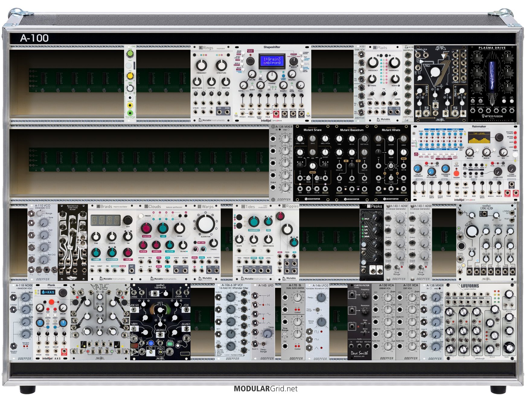Adjust the Mutant Bassdrum Tone knob
This screenshot has height=395, width=532.
339,139
